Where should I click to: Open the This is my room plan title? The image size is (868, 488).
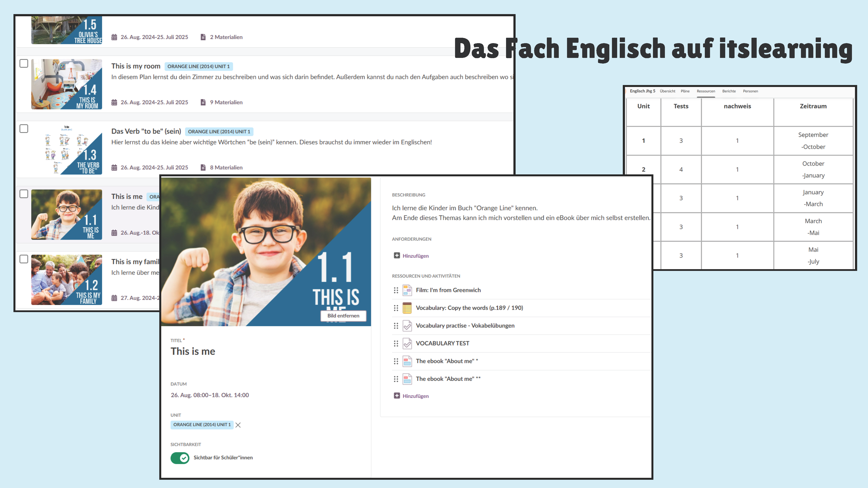[136, 66]
